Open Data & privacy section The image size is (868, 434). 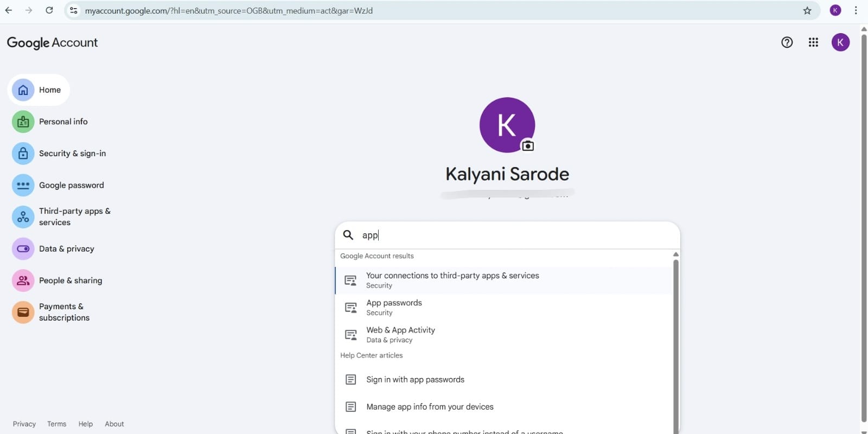pyautogui.click(x=66, y=248)
